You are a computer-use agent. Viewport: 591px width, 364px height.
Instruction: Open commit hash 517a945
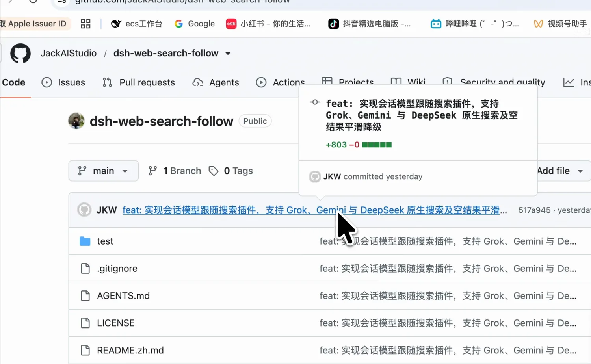pos(534,210)
